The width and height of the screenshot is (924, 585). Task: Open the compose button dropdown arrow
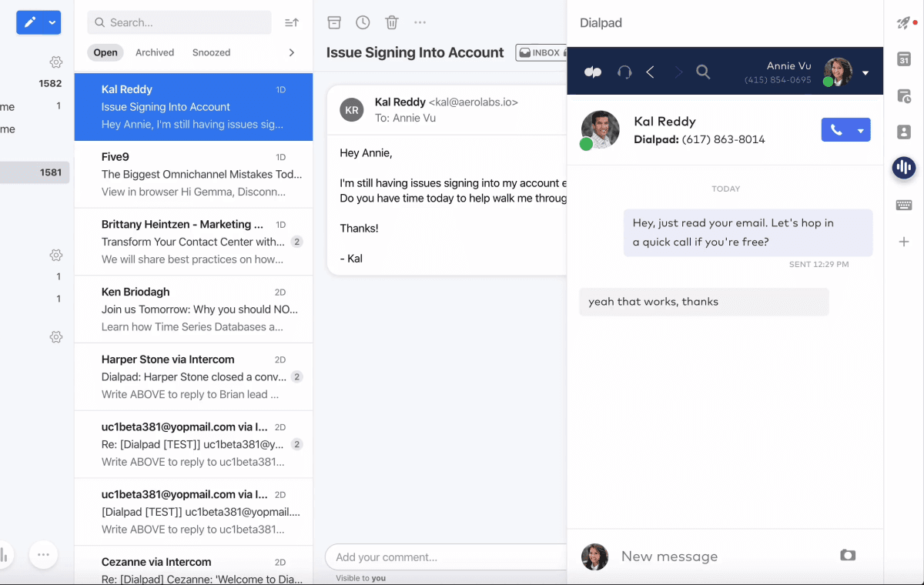pos(52,22)
